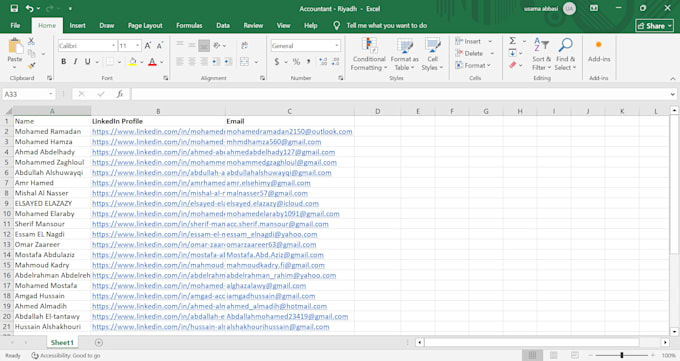Open Mohamed Hamza's LinkedIn profile link
680x361 pixels.
(x=158, y=142)
